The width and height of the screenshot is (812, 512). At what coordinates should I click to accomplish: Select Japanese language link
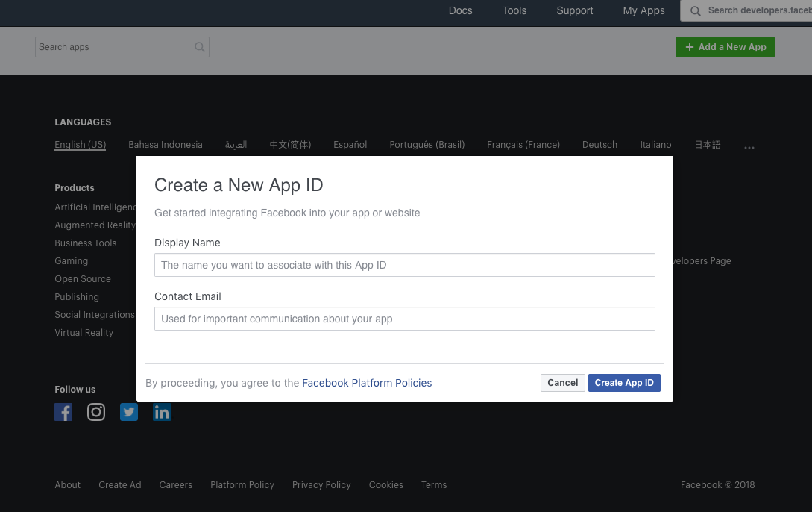708,145
